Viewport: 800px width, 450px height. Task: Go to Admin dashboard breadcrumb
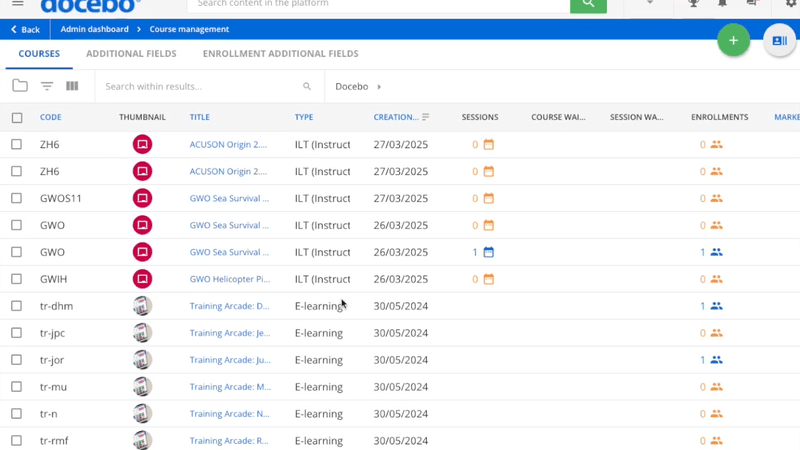pyautogui.click(x=94, y=29)
